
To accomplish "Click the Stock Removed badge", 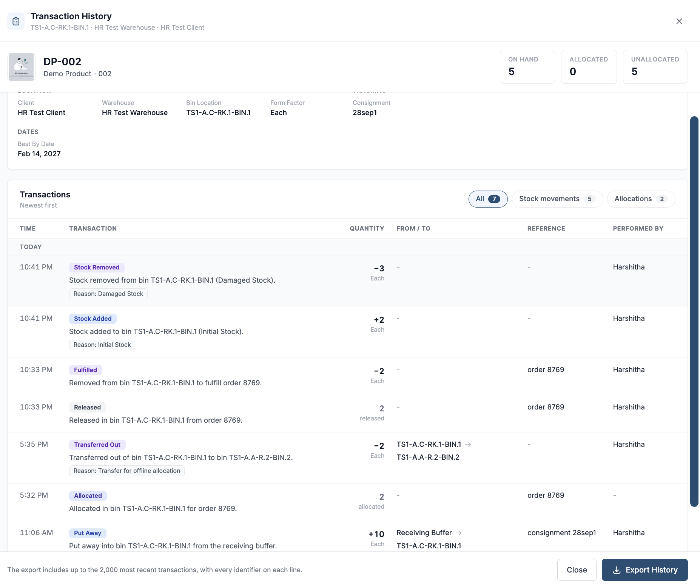I will (97, 267).
